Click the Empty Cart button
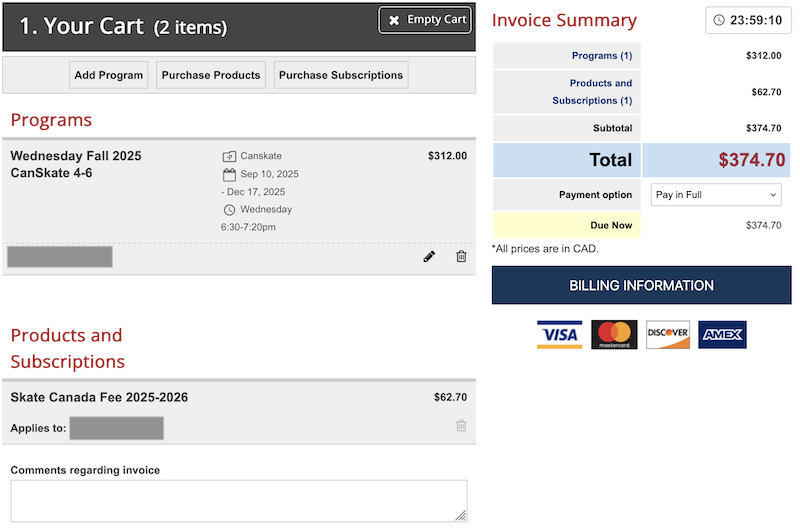This screenshot has width=800, height=532. click(425, 20)
